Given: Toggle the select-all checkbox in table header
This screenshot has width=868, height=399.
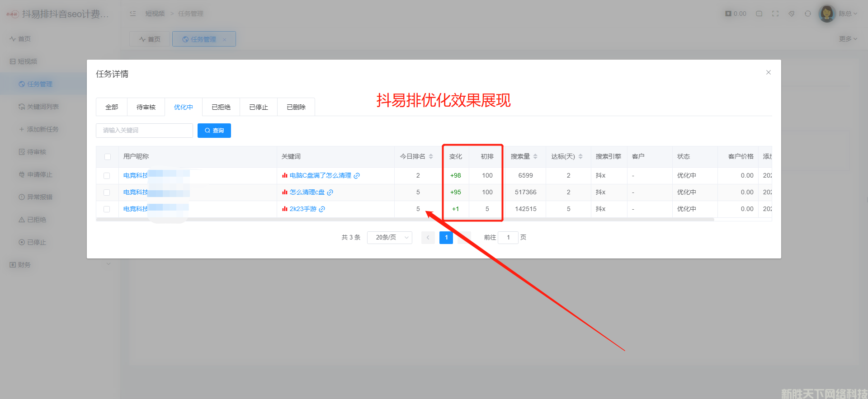Looking at the screenshot, I should click(108, 157).
